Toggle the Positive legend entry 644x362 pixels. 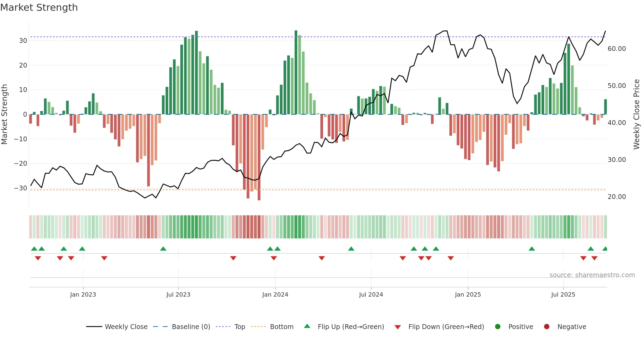514,327
